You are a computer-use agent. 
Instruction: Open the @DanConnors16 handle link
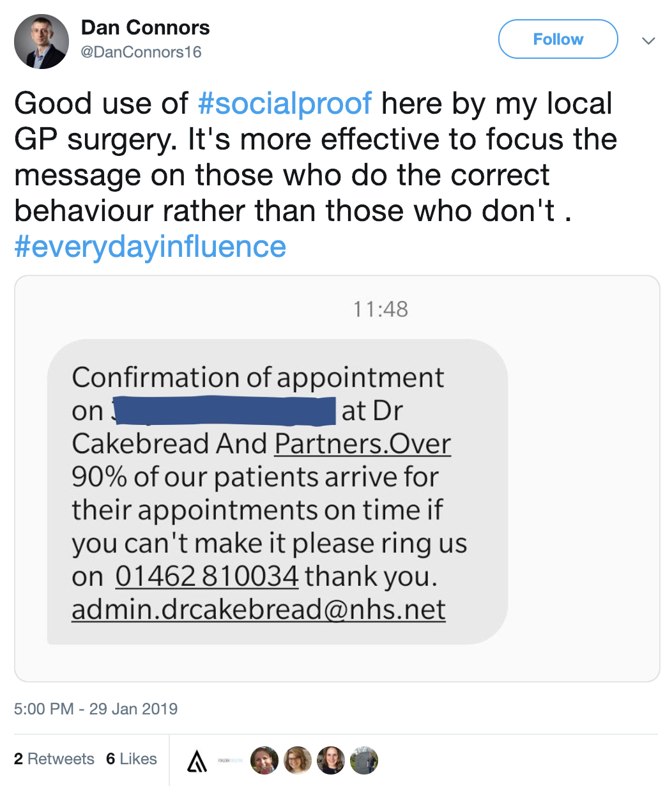(x=141, y=52)
